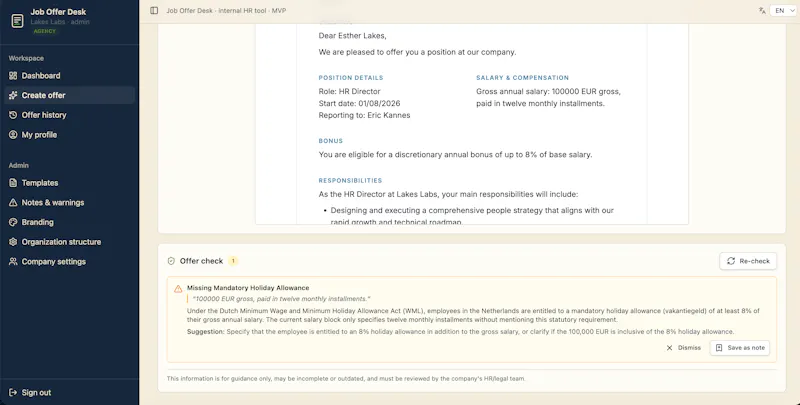The image size is (800, 405).
Task: Click the Offer history clock icon
Action: pos(13,115)
